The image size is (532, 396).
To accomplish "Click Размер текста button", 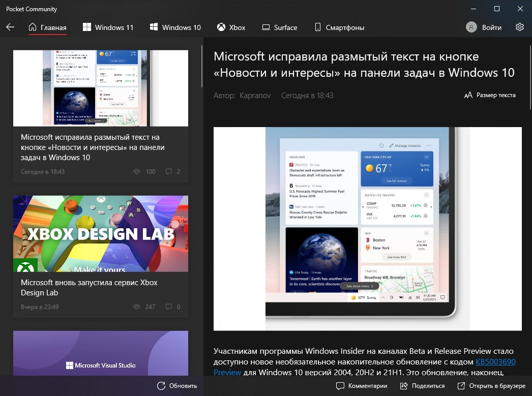I will [x=490, y=95].
